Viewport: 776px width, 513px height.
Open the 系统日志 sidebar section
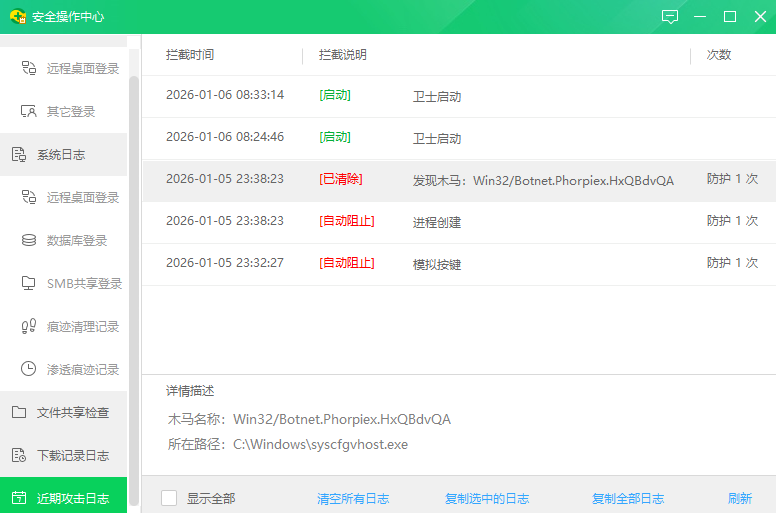[x=60, y=155]
